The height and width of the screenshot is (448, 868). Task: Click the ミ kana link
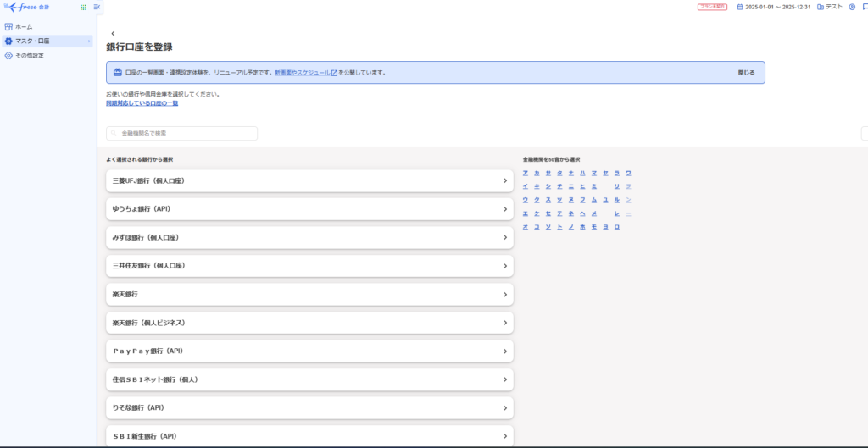[x=594, y=186]
